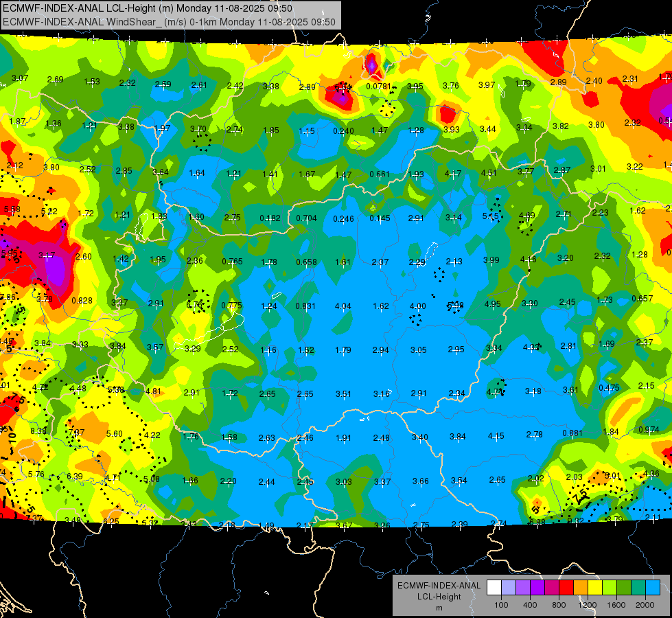
Task: Click the light lavender legend swatch
Action: (509, 587)
